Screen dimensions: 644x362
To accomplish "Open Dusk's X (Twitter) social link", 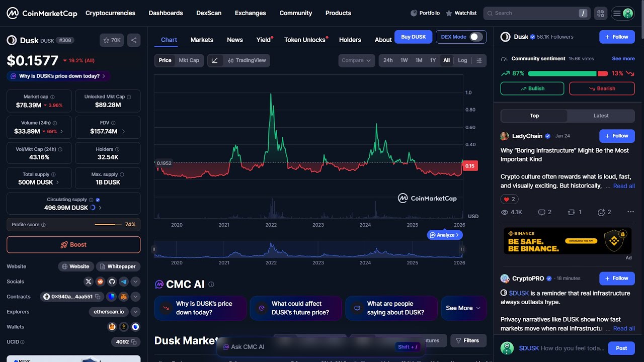I will (x=89, y=282).
